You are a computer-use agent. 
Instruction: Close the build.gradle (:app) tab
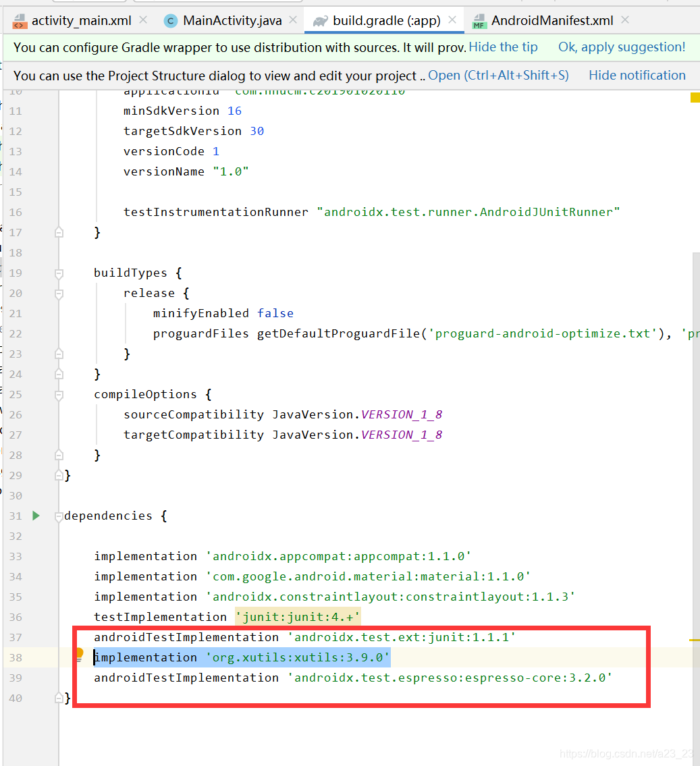(x=452, y=20)
